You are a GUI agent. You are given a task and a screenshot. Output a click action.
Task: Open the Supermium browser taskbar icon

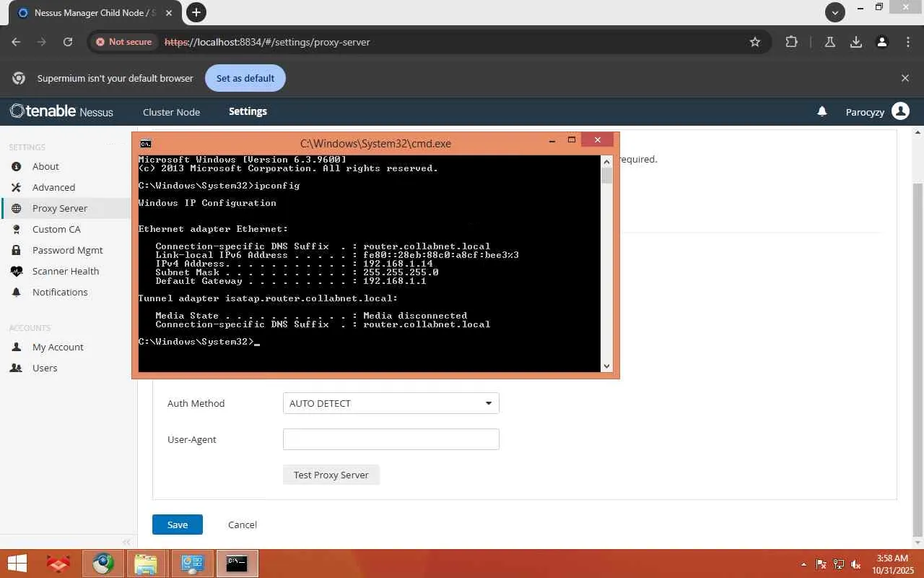click(x=103, y=564)
